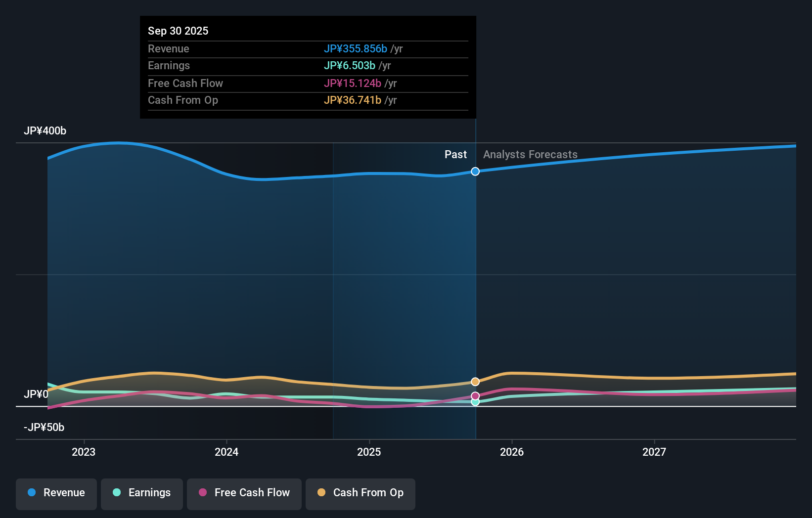The image size is (812, 518).
Task: Toggle the Earnings series off
Action: (142, 493)
